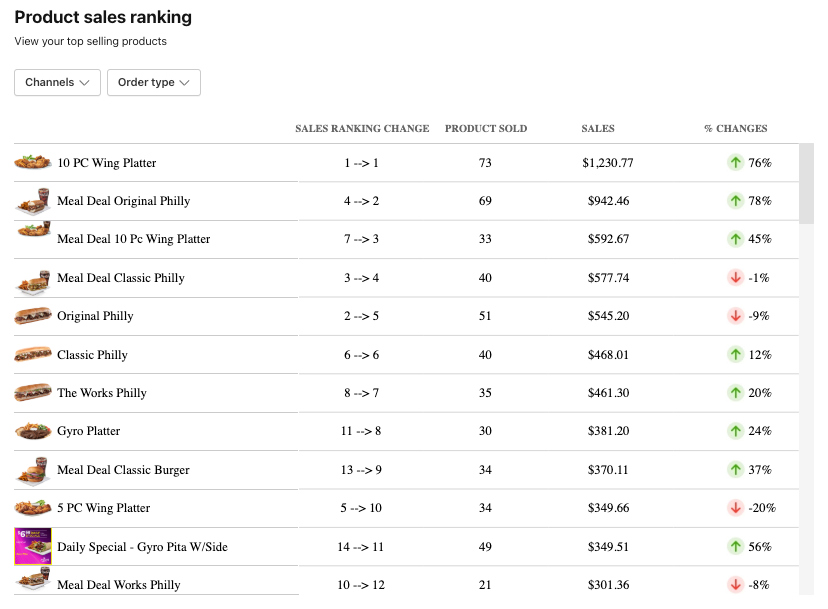This screenshot has width=828, height=609.
Task: Click the 10 PC Wing Platter thumbnail image
Action: click(33, 162)
